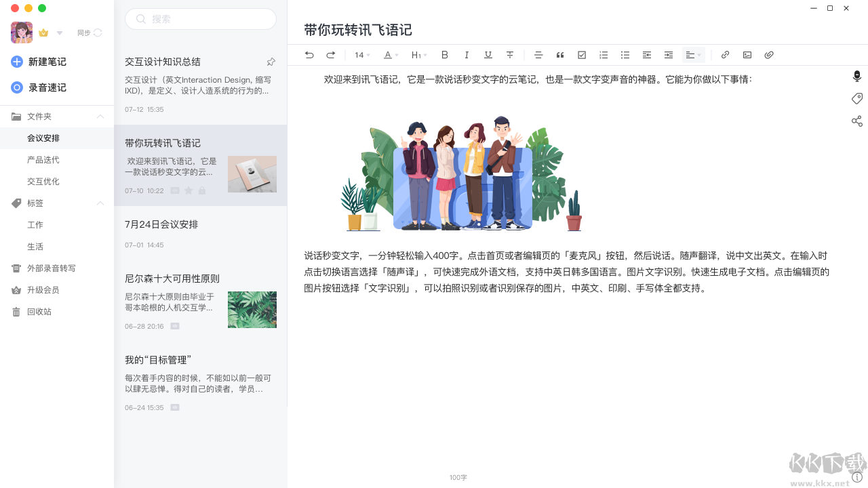Open the font size dropdown
Image resolution: width=868 pixels, height=488 pixels.
(x=361, y=55)
